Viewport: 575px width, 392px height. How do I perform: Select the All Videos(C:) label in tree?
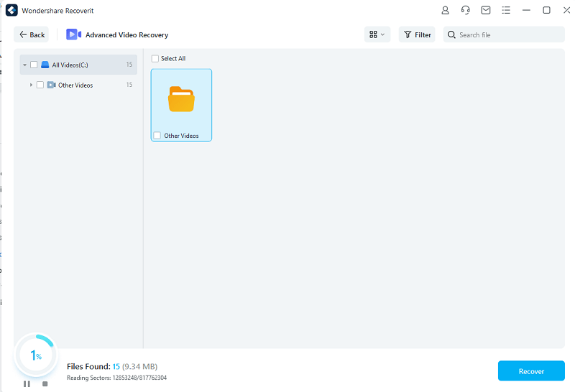click(70, 65)
